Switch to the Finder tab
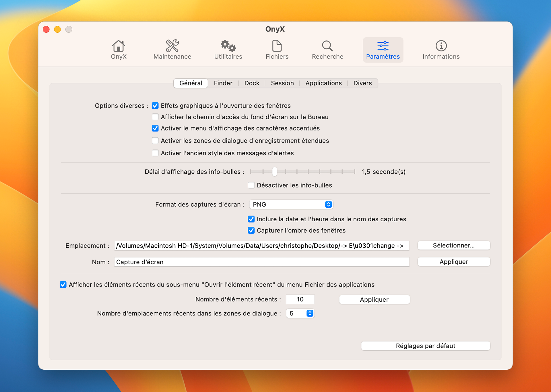This screenshot has width=551, height=392. [223, 83]
